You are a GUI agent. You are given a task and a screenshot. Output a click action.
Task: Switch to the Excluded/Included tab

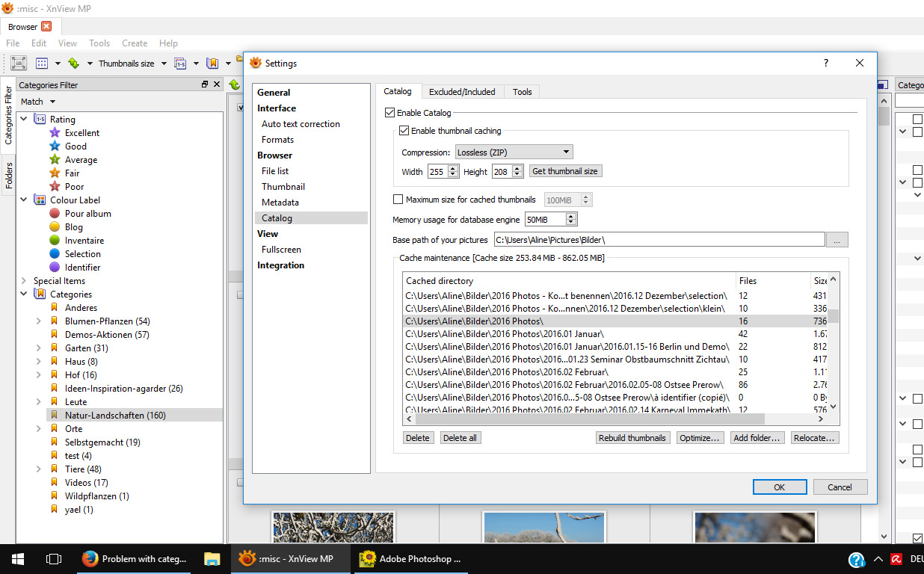pos(462,92)
